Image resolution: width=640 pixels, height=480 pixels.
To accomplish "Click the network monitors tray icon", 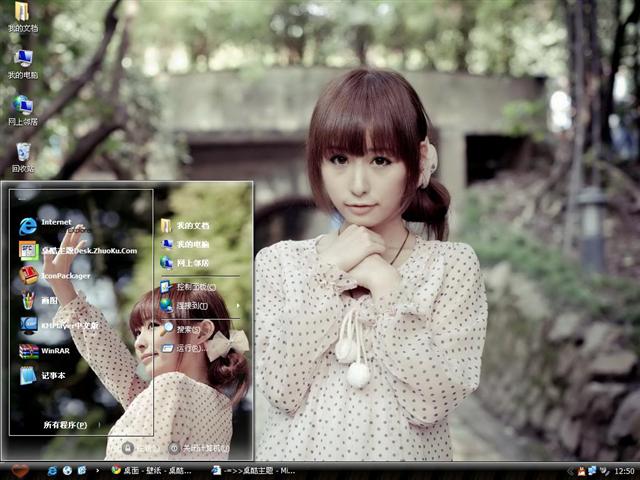I will (592, 471).
